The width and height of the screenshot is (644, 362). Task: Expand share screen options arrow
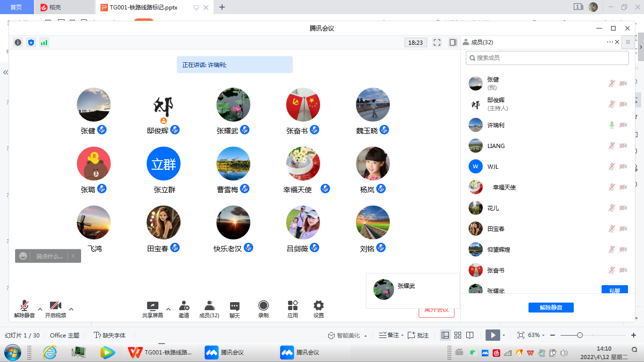click(x=168, y=309)
